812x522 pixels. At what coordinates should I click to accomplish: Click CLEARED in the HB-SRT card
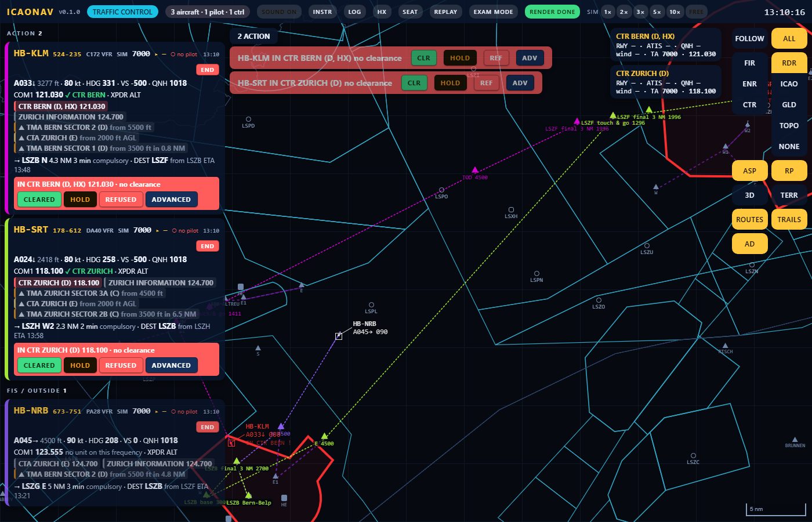tap(39, 365)
